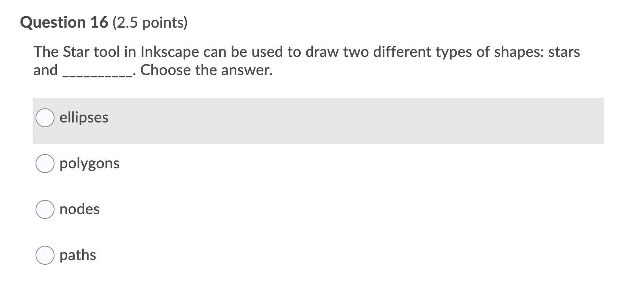Select the ellipses radio button
644x290 pixels.
tap(45, 118)
